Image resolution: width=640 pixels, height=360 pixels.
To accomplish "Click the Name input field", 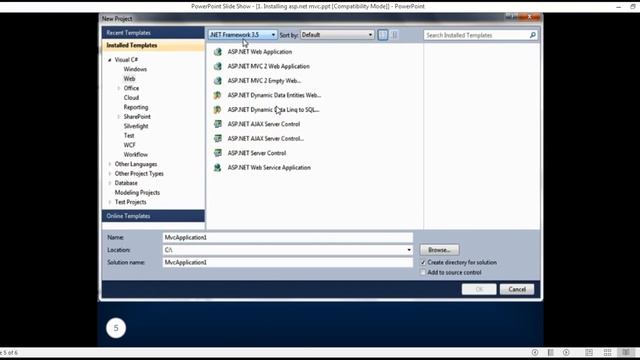I will (x=287, y=238).
